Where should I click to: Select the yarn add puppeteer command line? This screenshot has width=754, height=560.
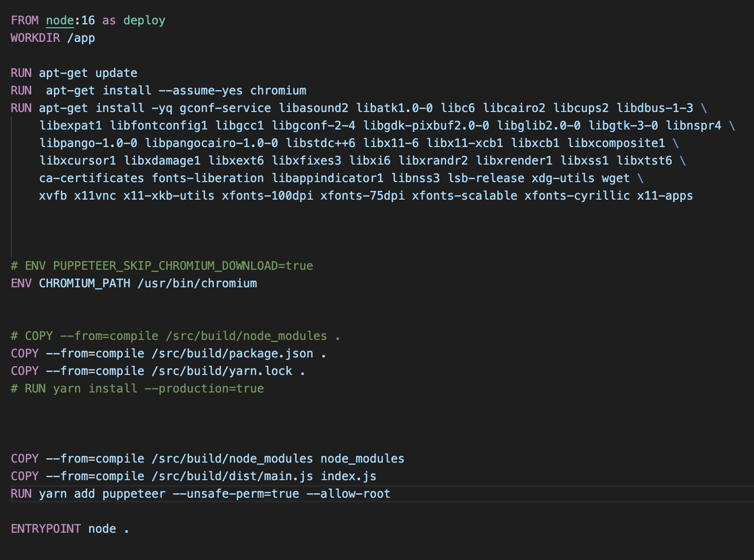coord(200,493)
